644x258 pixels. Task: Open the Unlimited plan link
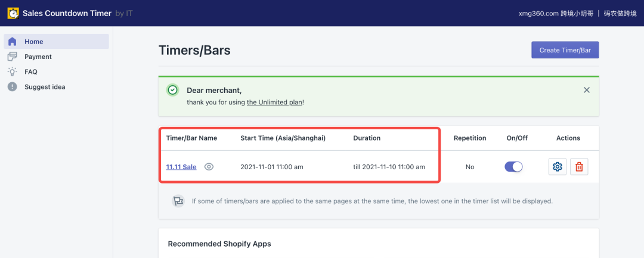(x=274, y=102)
